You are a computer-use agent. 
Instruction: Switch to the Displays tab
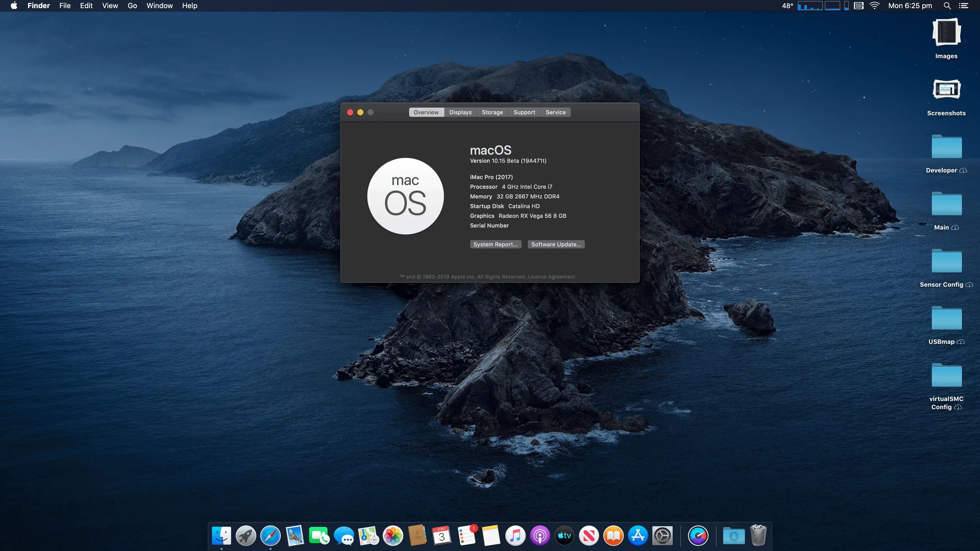[460, 112]
